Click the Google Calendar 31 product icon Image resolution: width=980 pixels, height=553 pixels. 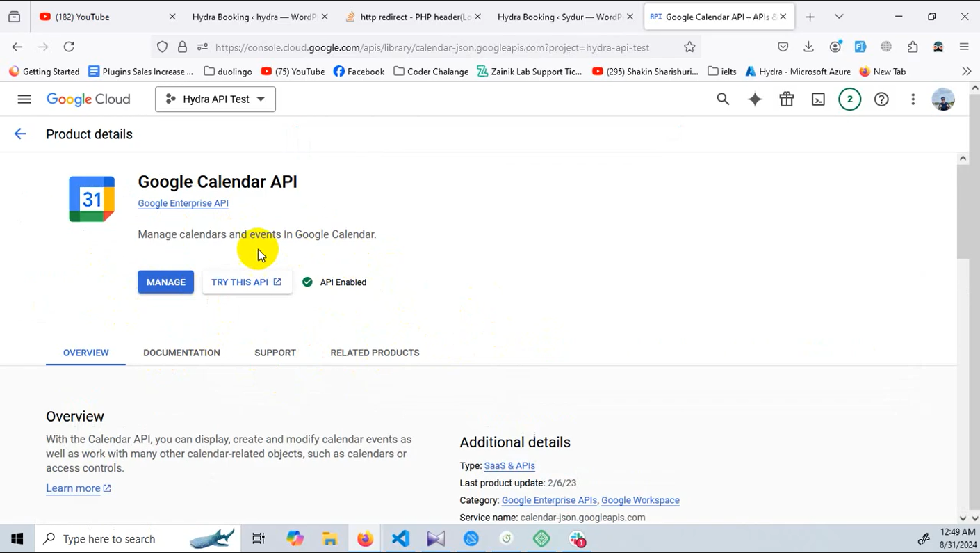(92, 199)
